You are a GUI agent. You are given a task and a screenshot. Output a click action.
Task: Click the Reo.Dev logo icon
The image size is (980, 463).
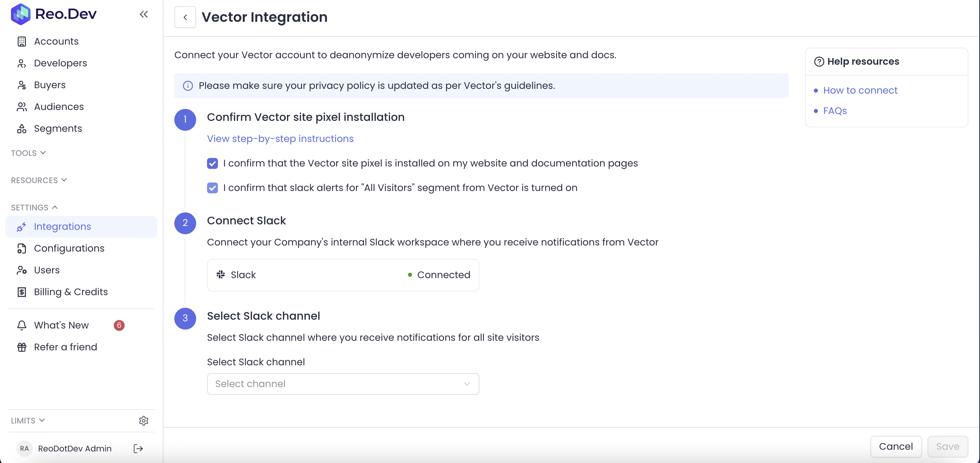[x=20, y=14]
